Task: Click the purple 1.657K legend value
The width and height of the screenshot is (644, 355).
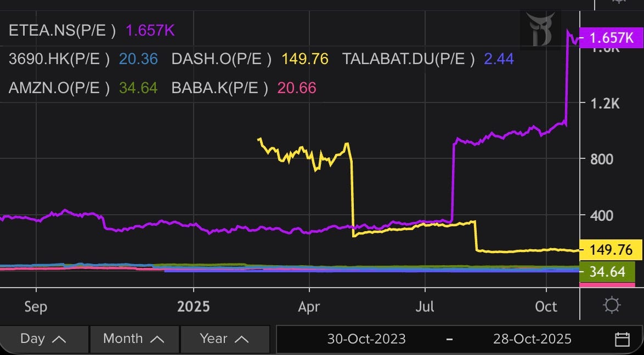Action: (150, 31)
